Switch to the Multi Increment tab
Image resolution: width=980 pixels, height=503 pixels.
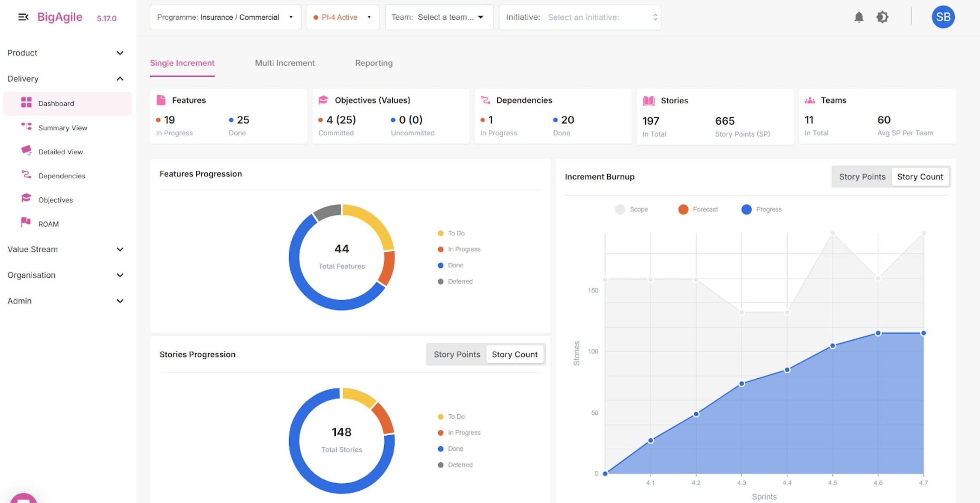pos(285,63)
